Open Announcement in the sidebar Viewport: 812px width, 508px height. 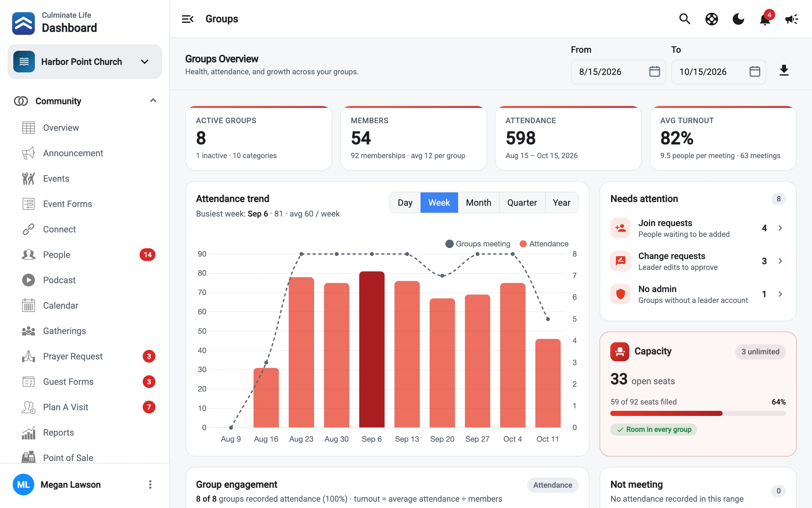85,153
